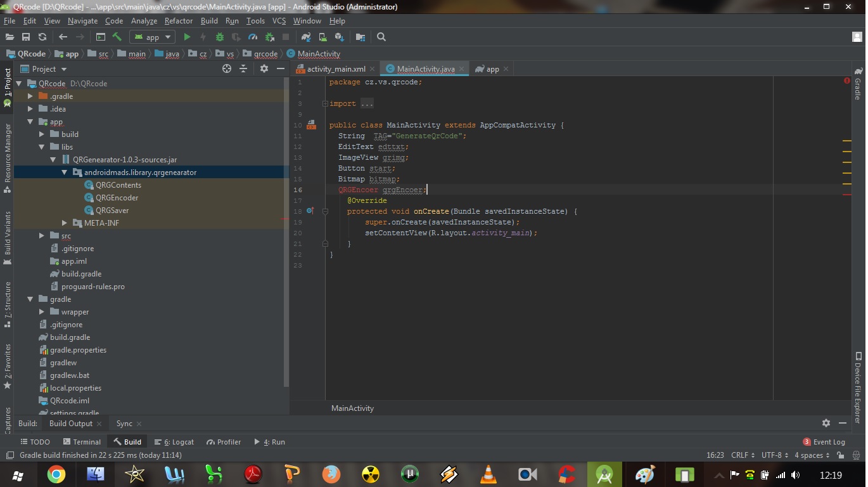The width and height of the screenshot is (868, 487).
Task: Switch to the activity_main.xml tab
Action: click(336, 69)
